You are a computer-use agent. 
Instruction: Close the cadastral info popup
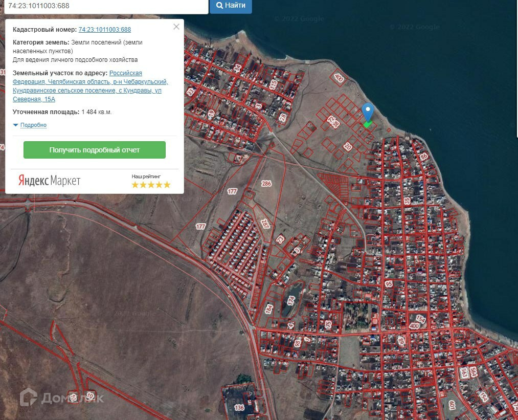pos(176,27)
